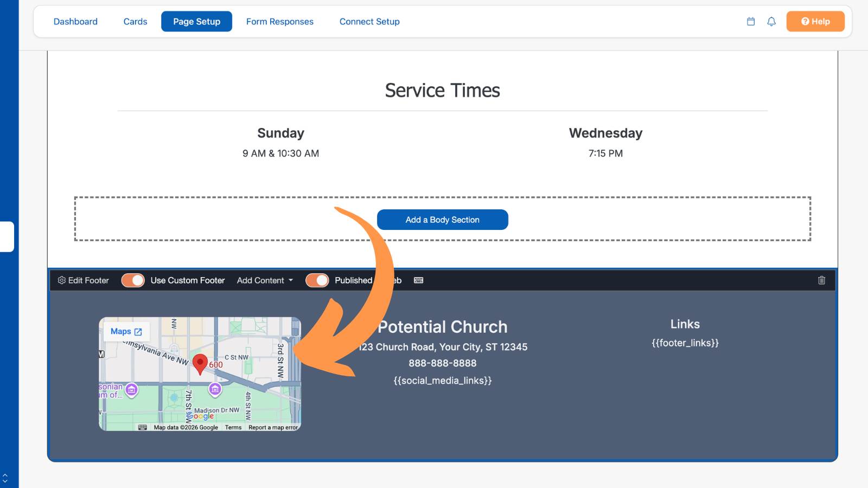Click Report a map error link
Image resolution: width=868 pixels, height=488 pixels.
(x=273, y=427)
